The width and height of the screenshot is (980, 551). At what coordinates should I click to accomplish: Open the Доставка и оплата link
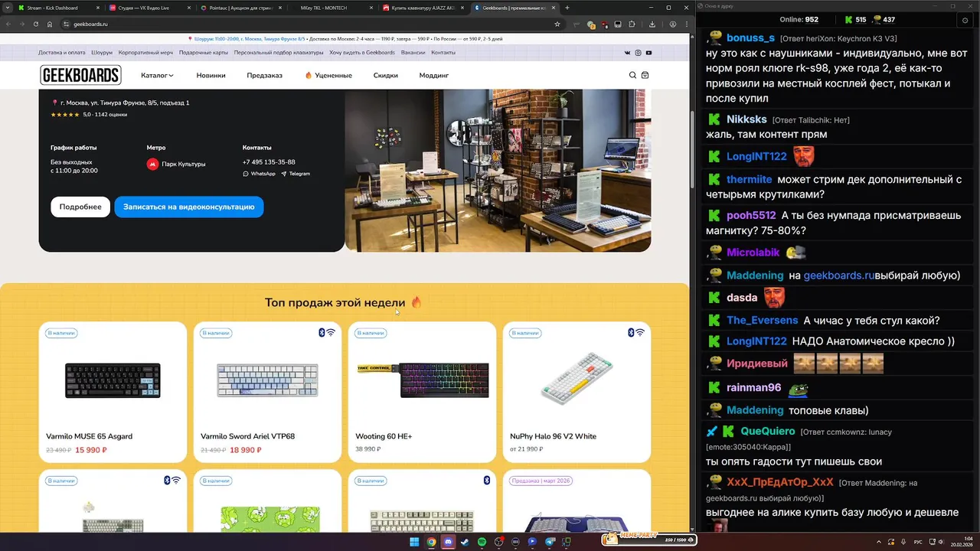point(62,53)
